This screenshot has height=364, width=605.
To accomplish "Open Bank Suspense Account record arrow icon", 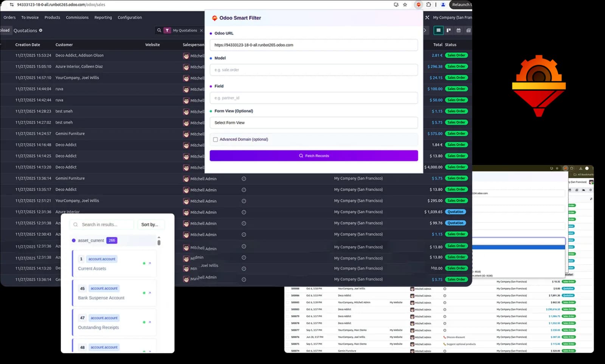I will [x=150, y=293].
